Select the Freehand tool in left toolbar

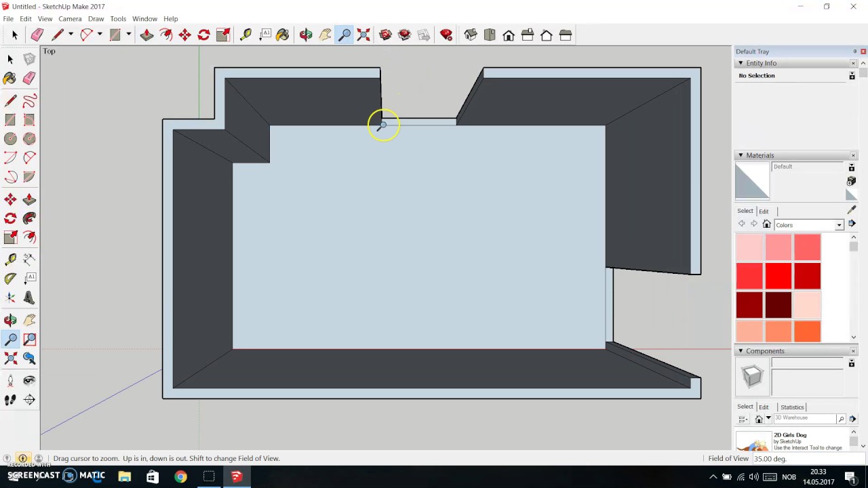pyautogui.click(x=29, y=101)
